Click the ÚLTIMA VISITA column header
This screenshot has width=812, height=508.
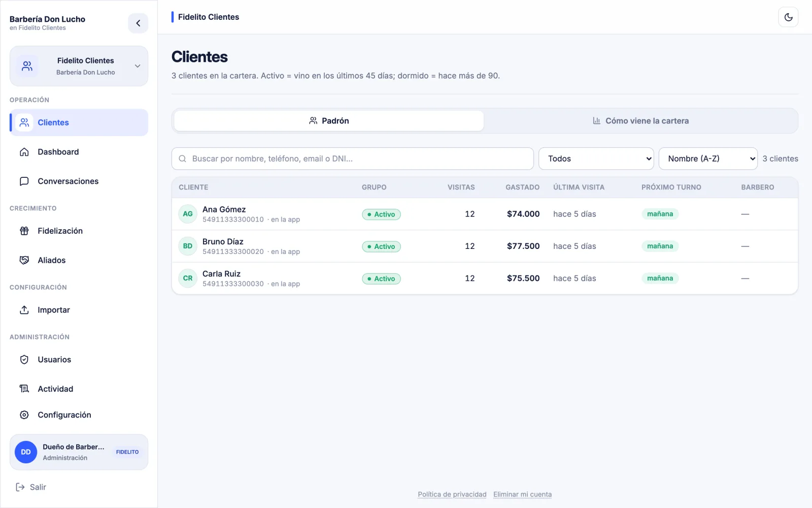pyautogui.click(x=579, y=187)
